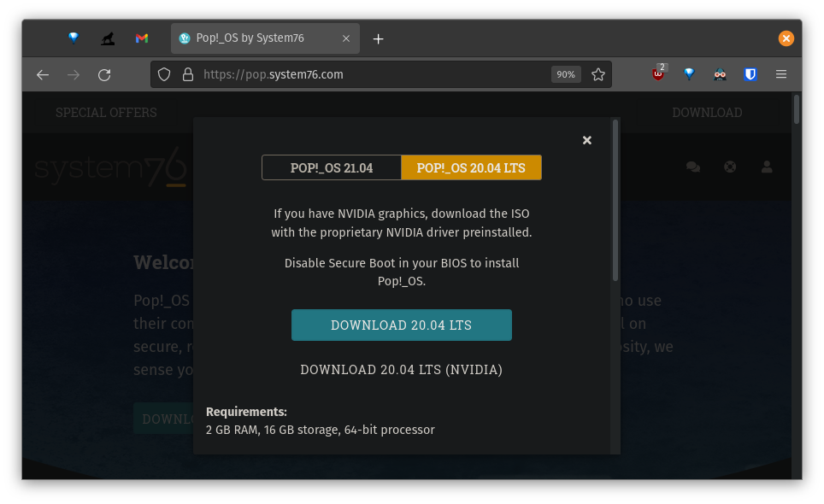
Task: Close the browser window with orange button
Action: (x=786, y=38)
